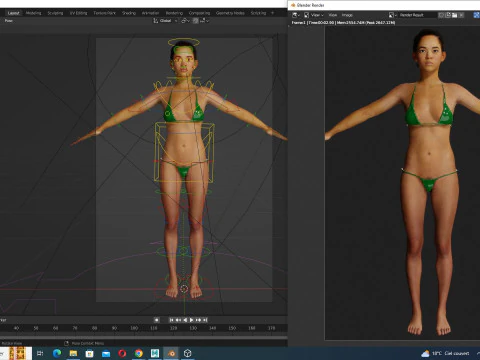Open Microsoft Edge from taskbar

click(x=57, y=353)
